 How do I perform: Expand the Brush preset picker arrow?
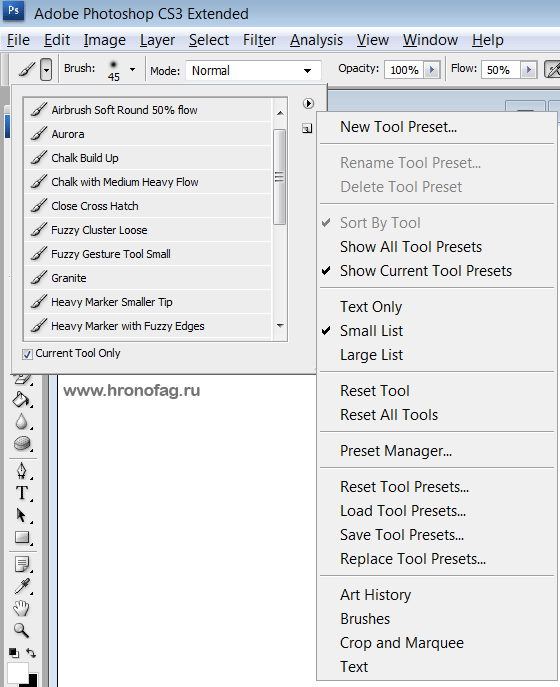[x=132, y=69]
